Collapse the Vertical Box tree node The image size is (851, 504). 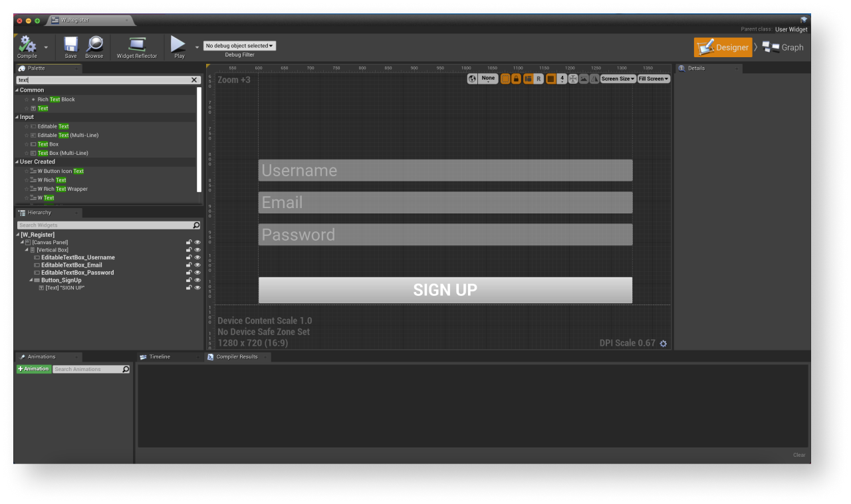tap(26, 250)
